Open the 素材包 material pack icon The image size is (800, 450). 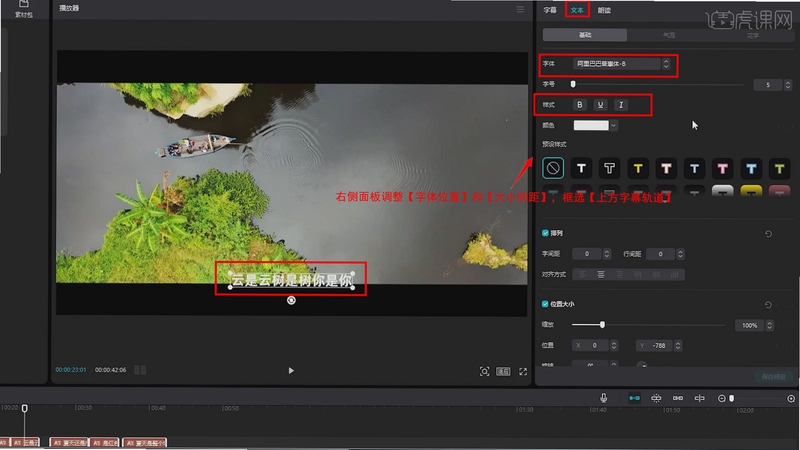pos(23,9)
